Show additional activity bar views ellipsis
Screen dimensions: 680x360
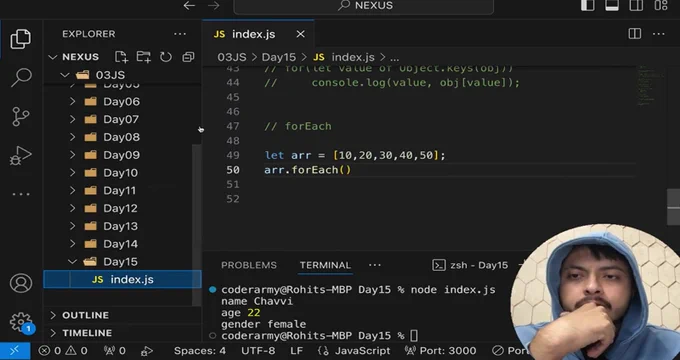21,194
